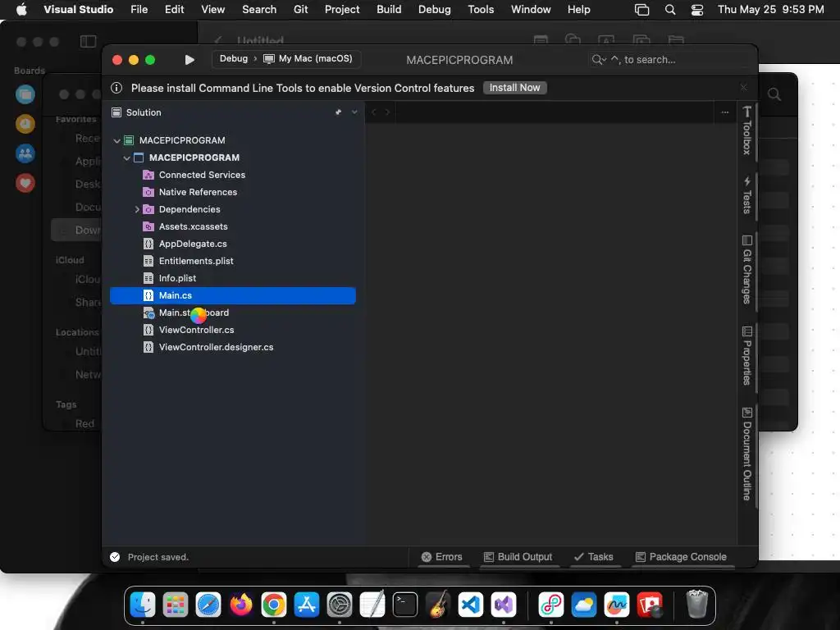840x630 pixels.
Task: Launch Safari from the Dock
Action: coord(208,605)
